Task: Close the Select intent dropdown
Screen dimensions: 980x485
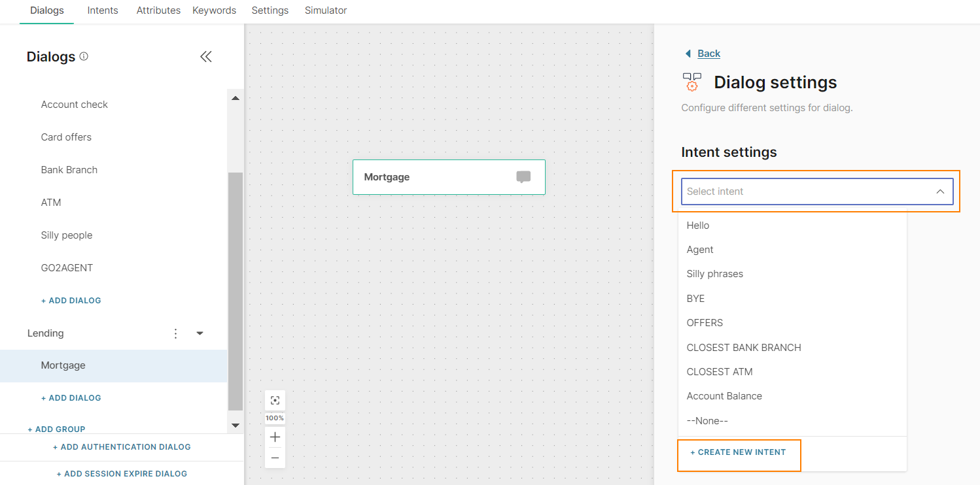Action: click(x=940, y=192)
